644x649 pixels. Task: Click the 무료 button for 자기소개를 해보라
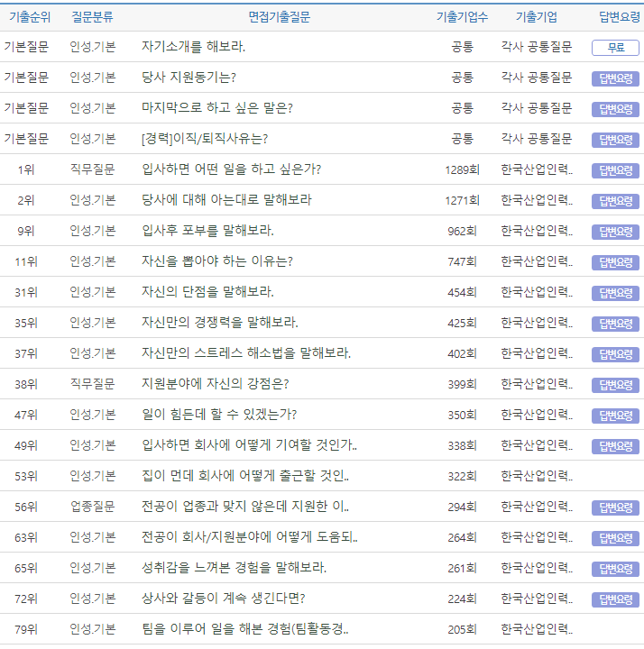(x=615, y=48)
